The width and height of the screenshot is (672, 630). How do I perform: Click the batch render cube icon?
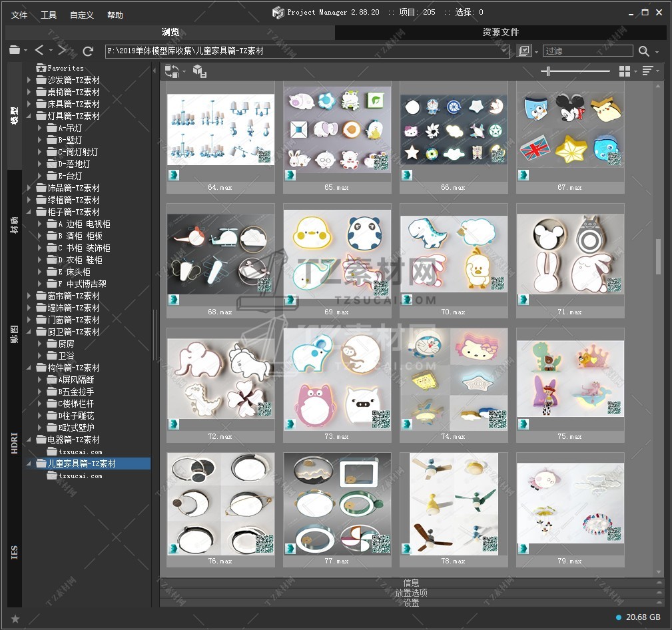[199, 71]
